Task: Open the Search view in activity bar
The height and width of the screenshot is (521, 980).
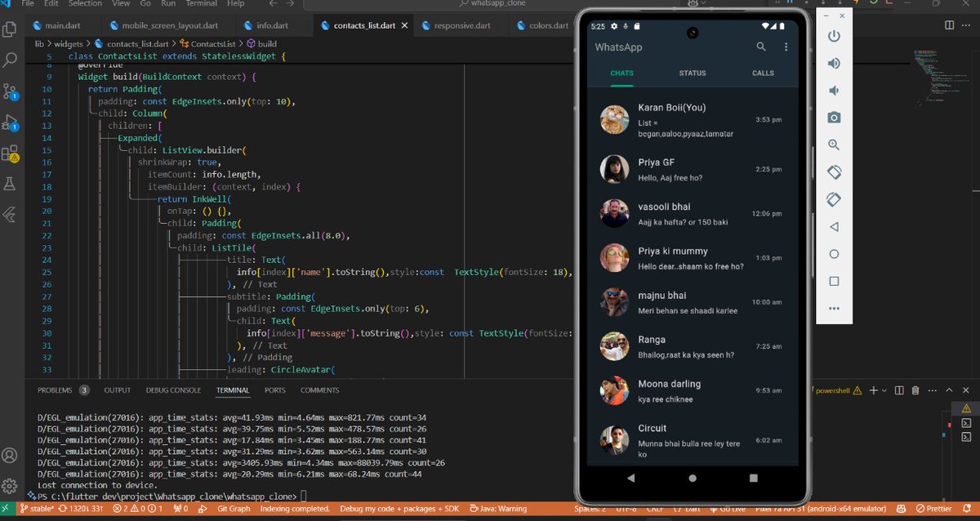Action: coord(11,60)
